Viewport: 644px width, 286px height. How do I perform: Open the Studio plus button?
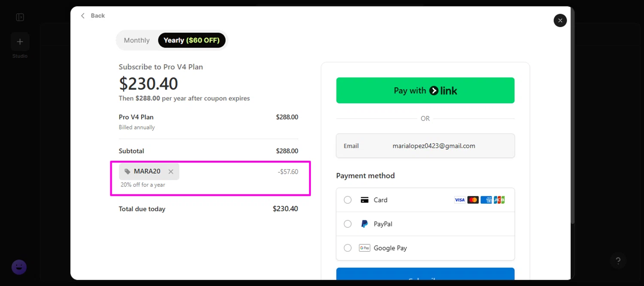(20, 42)
